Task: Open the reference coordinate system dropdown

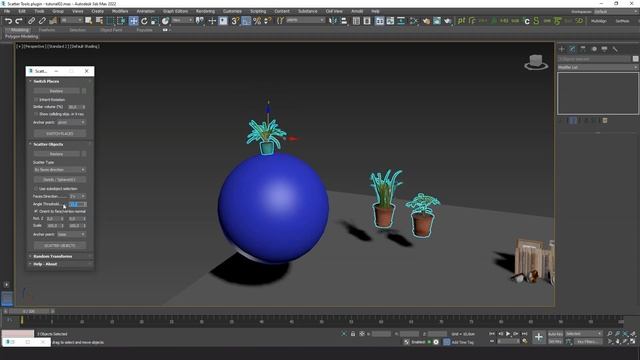Action: coord(182,20)
